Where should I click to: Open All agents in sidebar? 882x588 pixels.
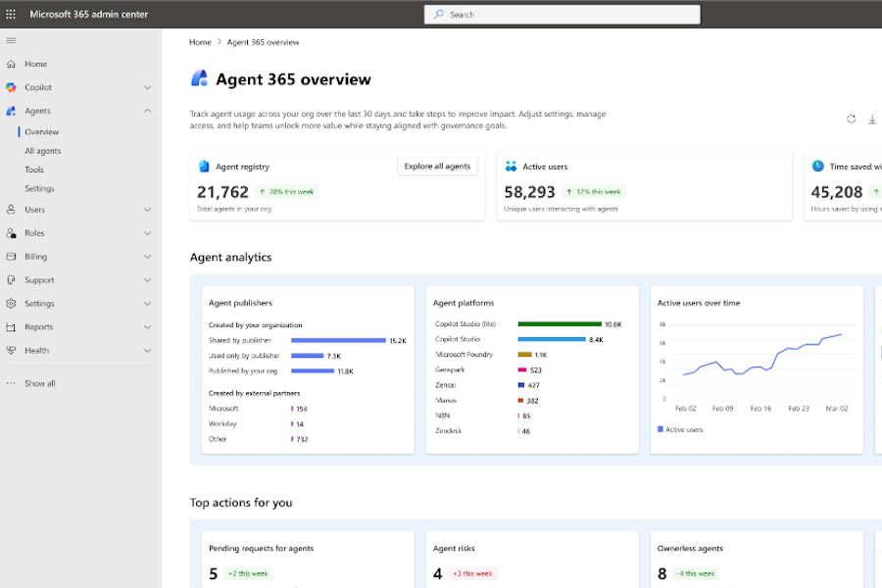tap(43, 151)
